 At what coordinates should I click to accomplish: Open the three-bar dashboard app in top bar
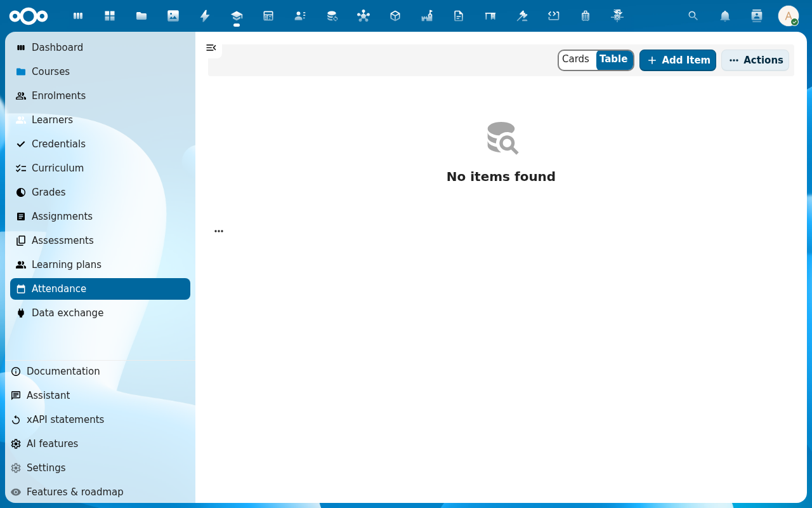pyautogui.click(x=78, y=16)
